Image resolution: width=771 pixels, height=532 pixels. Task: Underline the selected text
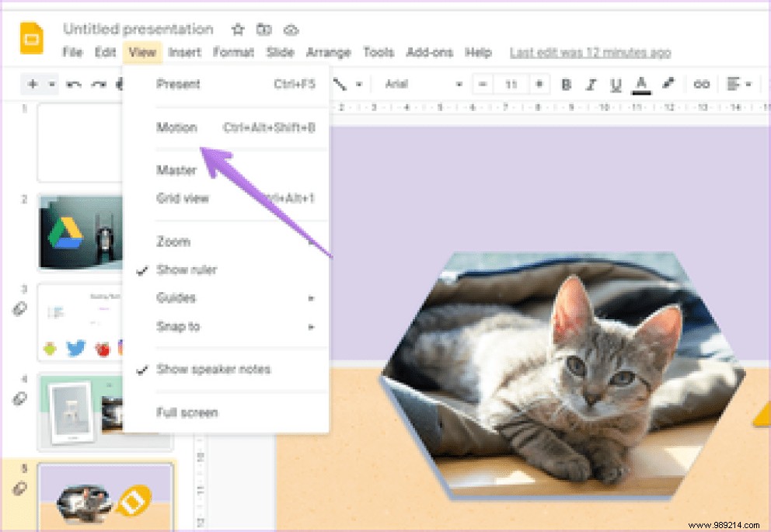click(x=616, y=84)
